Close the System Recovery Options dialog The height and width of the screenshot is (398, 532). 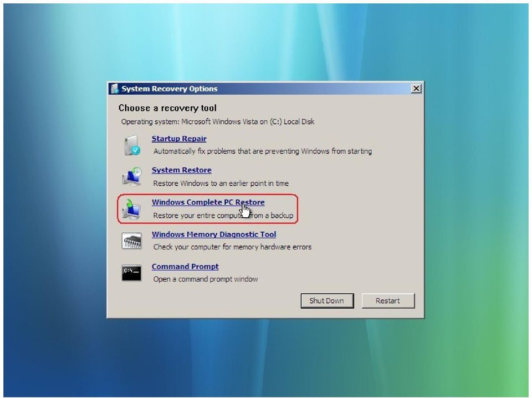[416, 89]
